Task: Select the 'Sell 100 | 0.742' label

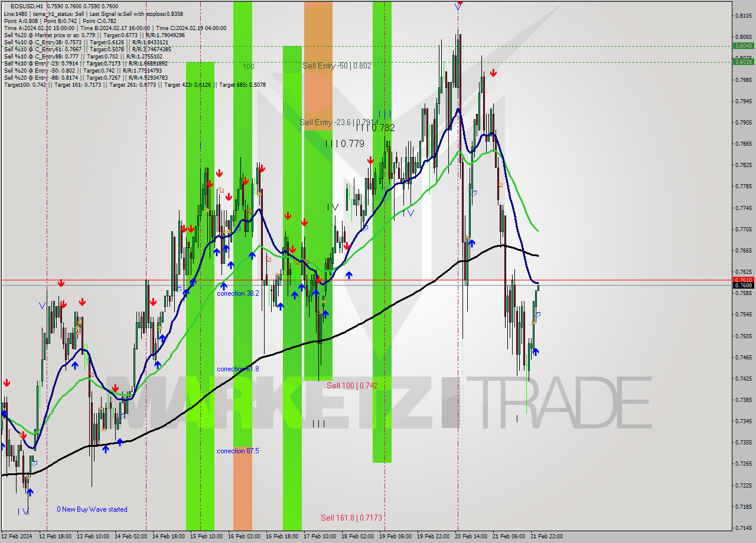Action: [x=352, y=385]
